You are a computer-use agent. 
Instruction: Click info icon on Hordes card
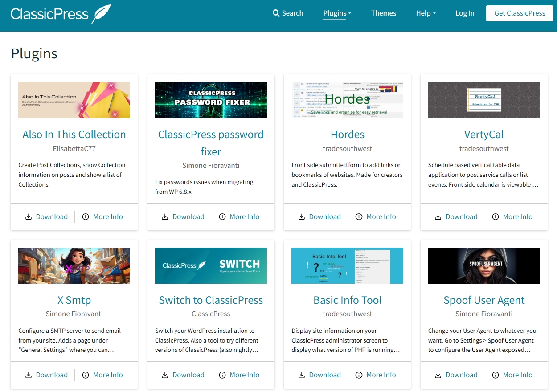point(359,217)
